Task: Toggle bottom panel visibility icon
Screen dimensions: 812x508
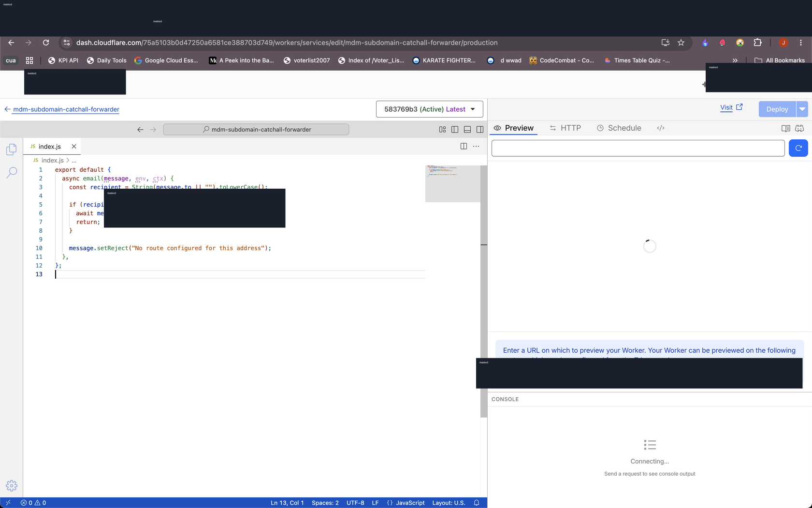Action: click(x=467, y=130)
